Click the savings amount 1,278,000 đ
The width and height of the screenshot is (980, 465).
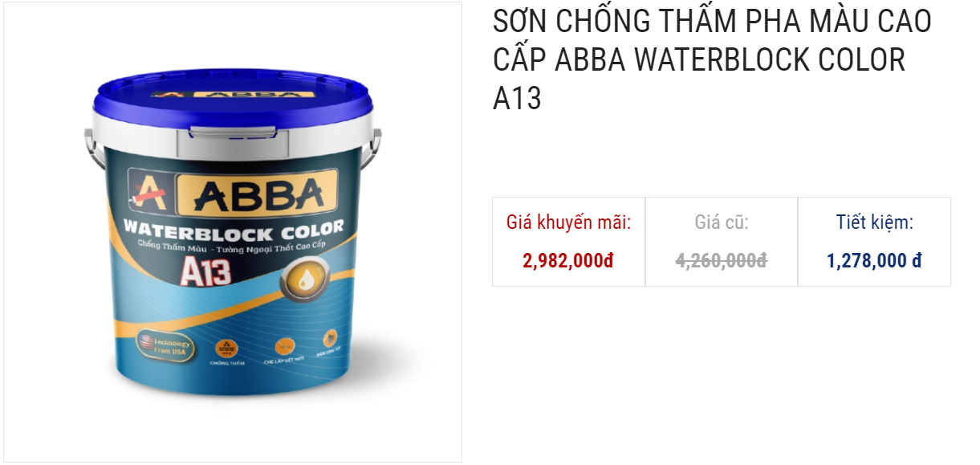pos(874,261)
